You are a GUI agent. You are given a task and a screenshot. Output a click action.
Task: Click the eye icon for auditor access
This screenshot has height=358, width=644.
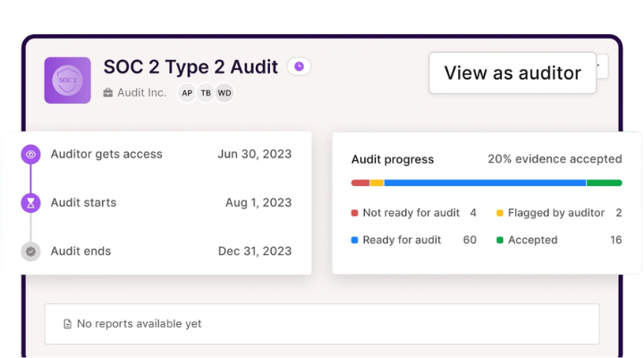31,155
